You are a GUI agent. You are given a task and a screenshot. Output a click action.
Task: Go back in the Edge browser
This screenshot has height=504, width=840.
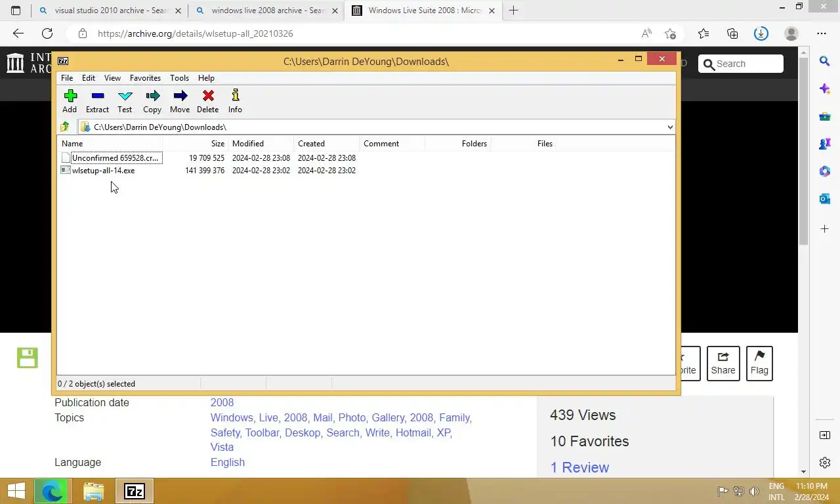click(18, 33)
